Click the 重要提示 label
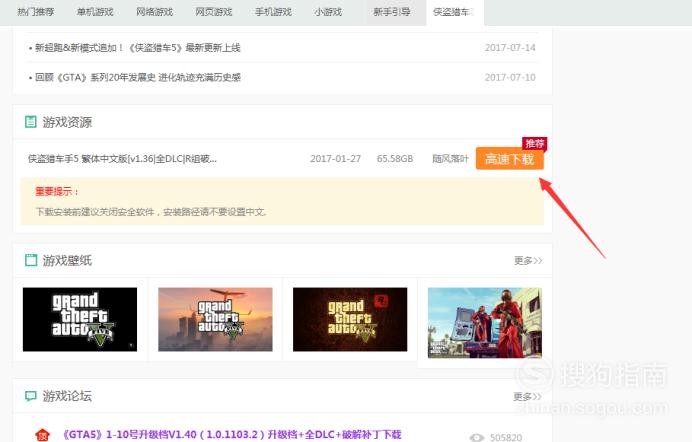692x442 pixels. coord(57,191)
